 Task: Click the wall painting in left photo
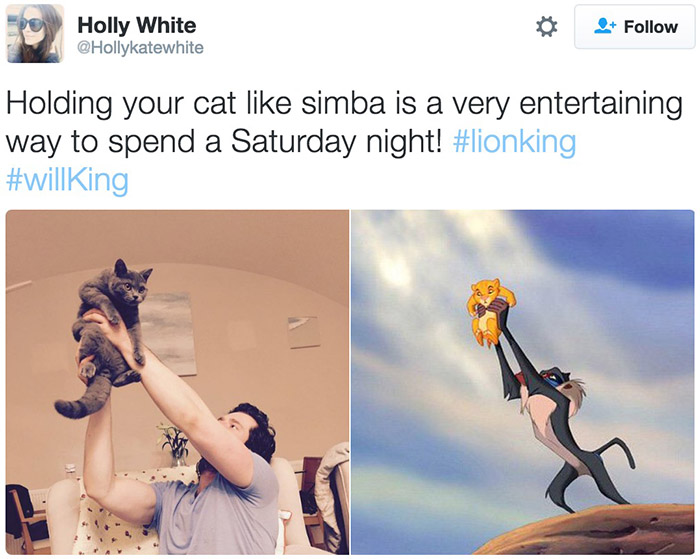pos(172,334)
